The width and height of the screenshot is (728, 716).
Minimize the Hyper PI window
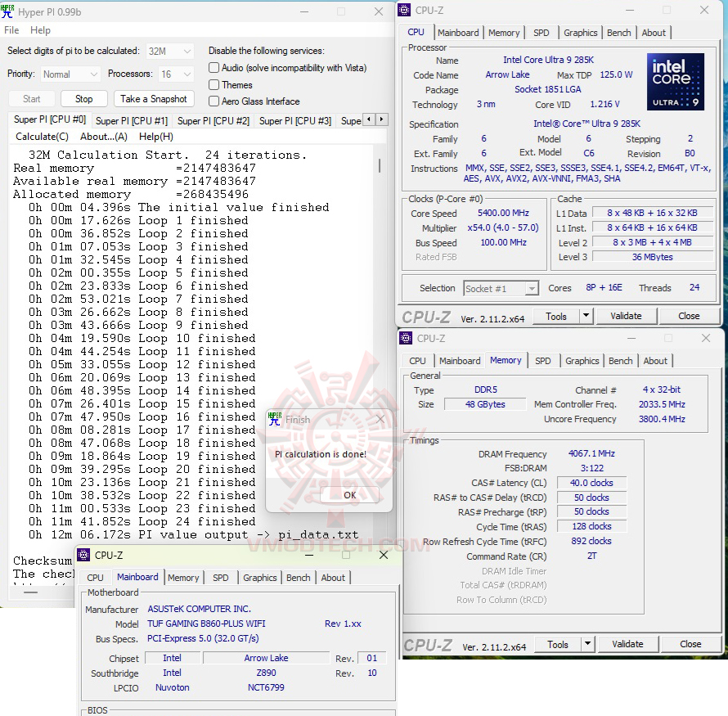[304, 11]
